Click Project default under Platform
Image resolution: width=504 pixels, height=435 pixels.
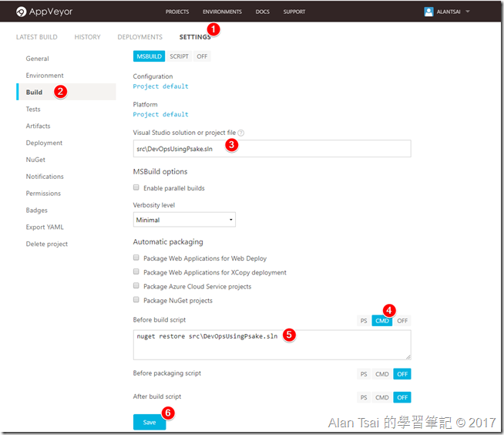tap(161, 114)
